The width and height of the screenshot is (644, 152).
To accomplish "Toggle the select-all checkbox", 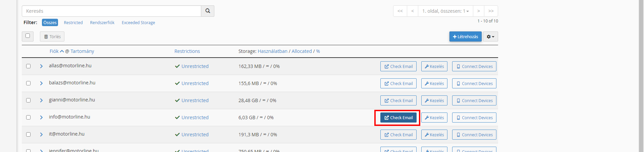I will coord(28,36).
